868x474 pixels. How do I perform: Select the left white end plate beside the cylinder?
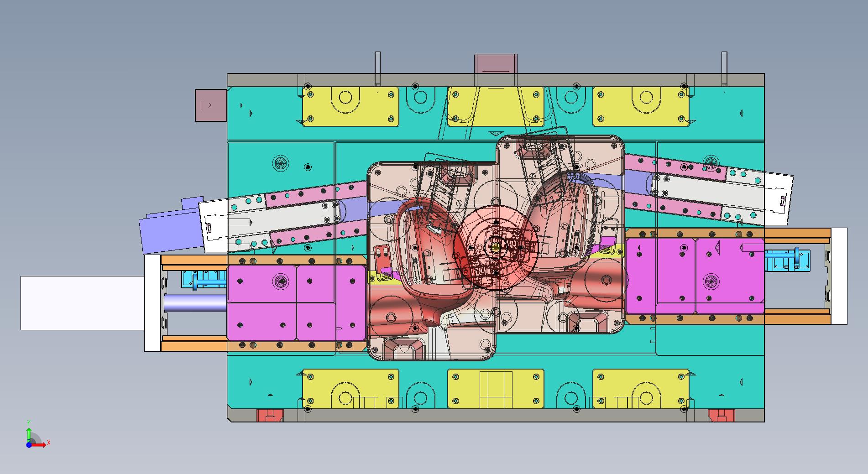[x=152, y=303]
